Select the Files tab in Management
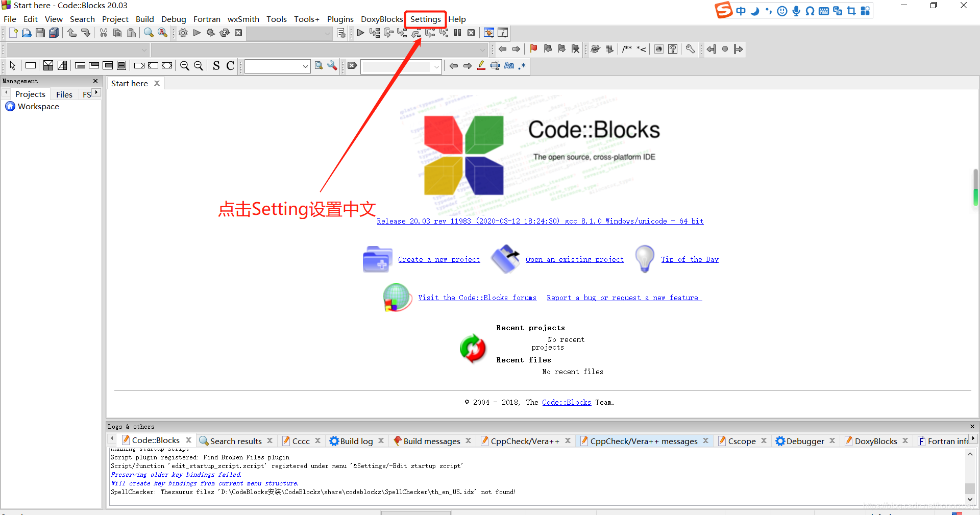Image resolution: width=980 pixels, height=515 pixels. click(x=64, y=94)
